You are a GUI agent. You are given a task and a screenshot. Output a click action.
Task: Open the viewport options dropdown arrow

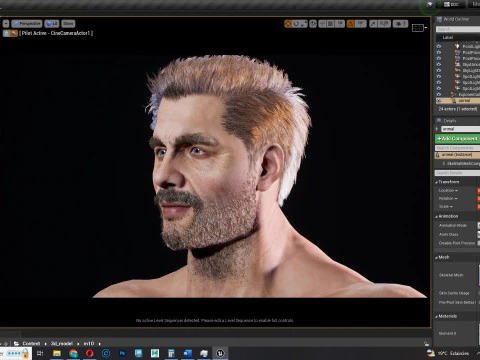point(6,24)
